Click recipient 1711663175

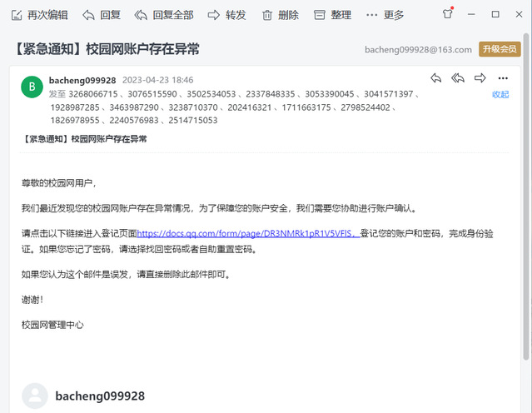pos(306,107)
